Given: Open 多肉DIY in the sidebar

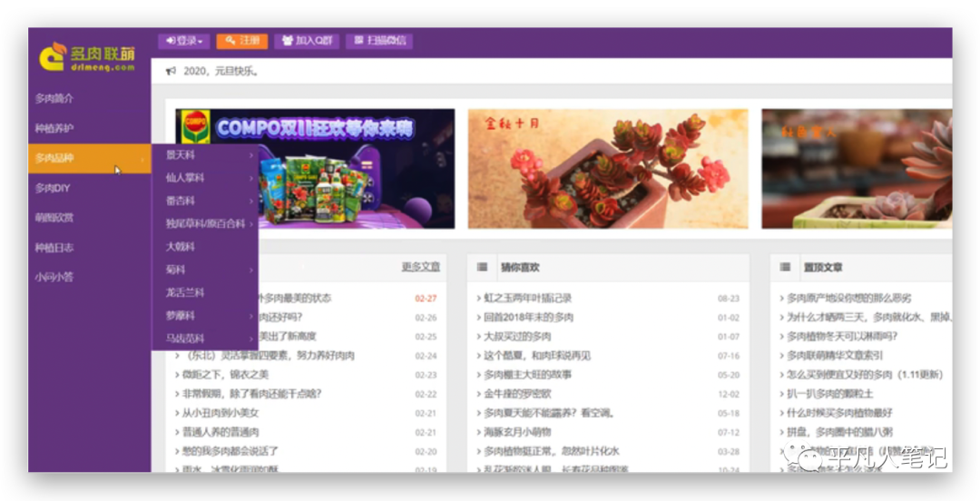Looking at the screenshot, I should point(89,188).
